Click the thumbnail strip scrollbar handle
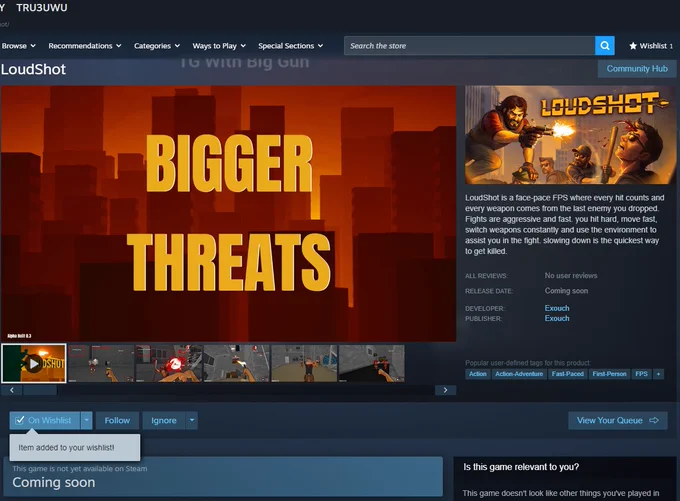The image size is (680, 501). pyautogui.click(x=40, y=390)
